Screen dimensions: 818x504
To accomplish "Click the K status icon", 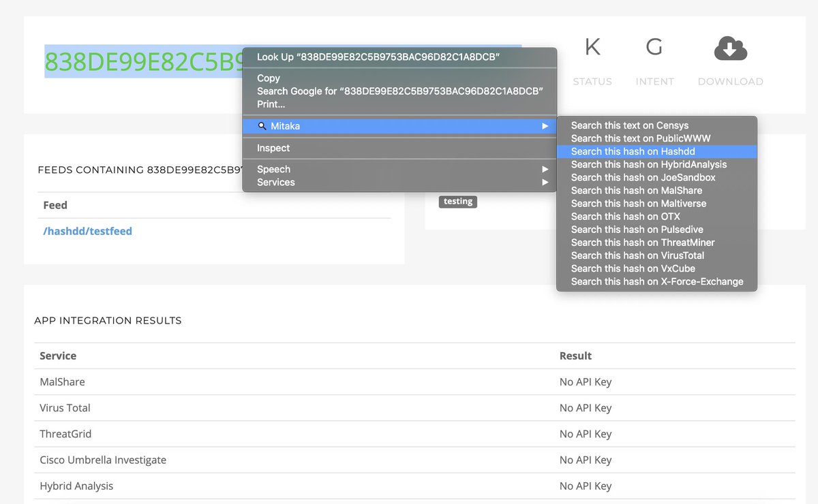I will point(593,47).
